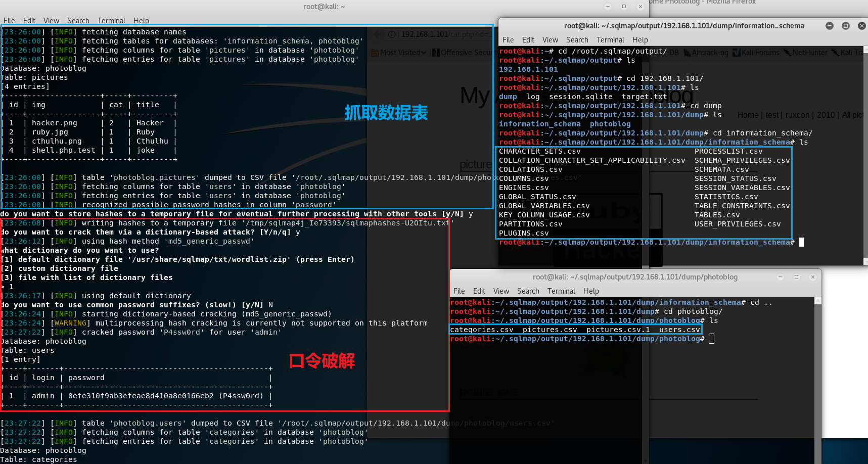Click scrollbar of the photoblog terminal window
Image resolution: width=868 pixels, height=464 pixels.
tap(818, 379)
